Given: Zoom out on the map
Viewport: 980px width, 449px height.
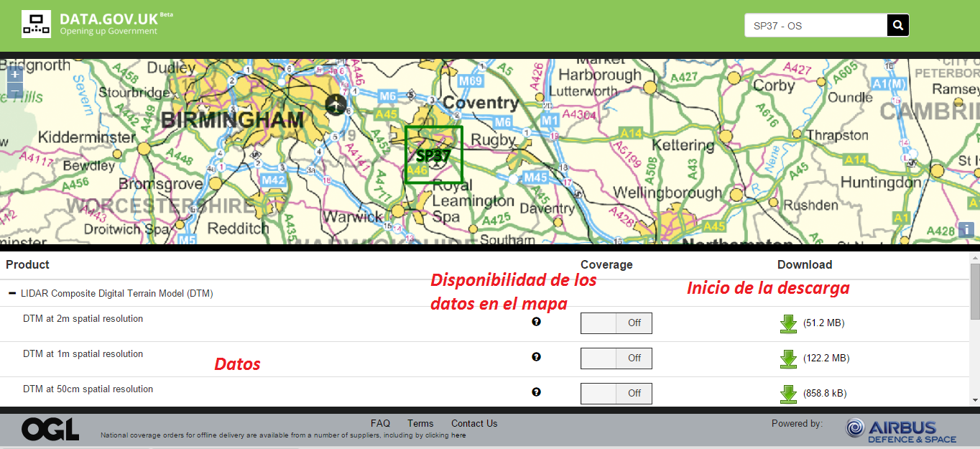Looking at the screenshot, I should [15, 91].
